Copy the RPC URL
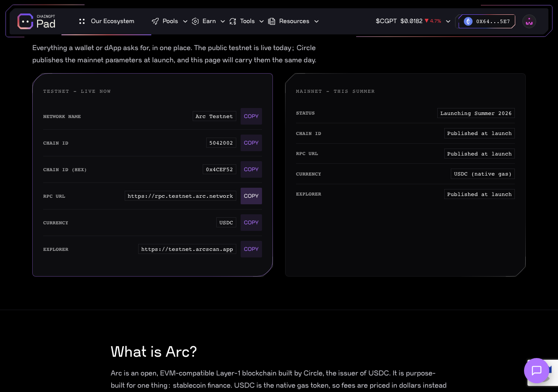 (x=251, y=196)
